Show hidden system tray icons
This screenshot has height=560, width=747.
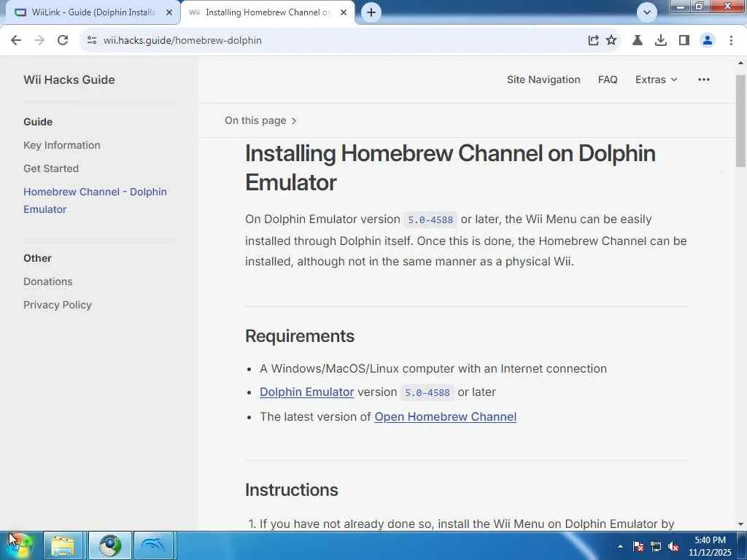click(620, 546)
